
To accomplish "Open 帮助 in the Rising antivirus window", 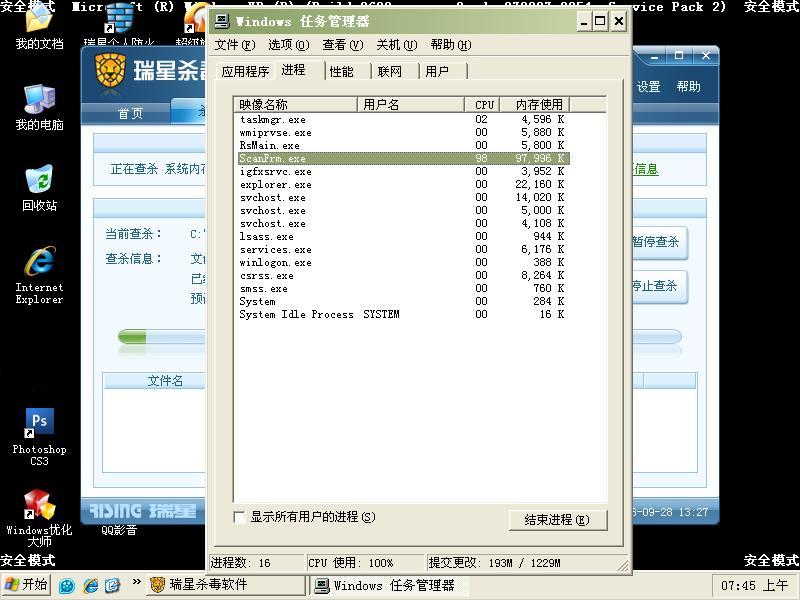I will click(x=688, y=87).
